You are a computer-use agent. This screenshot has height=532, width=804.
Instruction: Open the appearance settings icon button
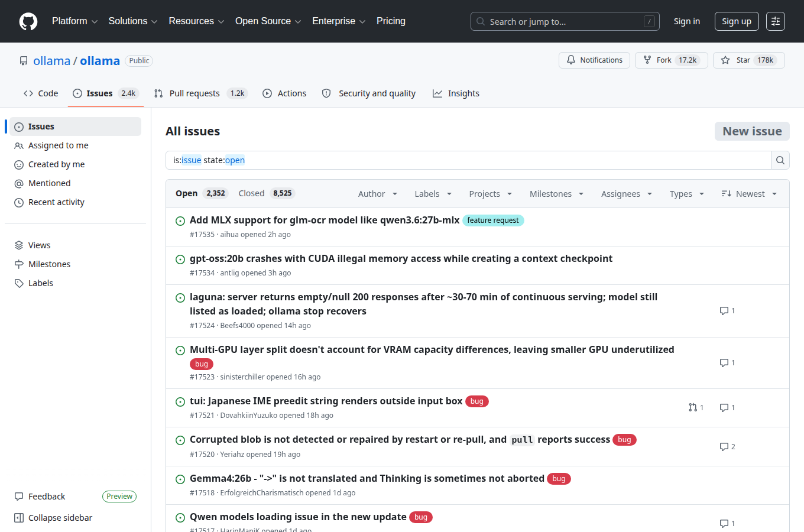776,21
